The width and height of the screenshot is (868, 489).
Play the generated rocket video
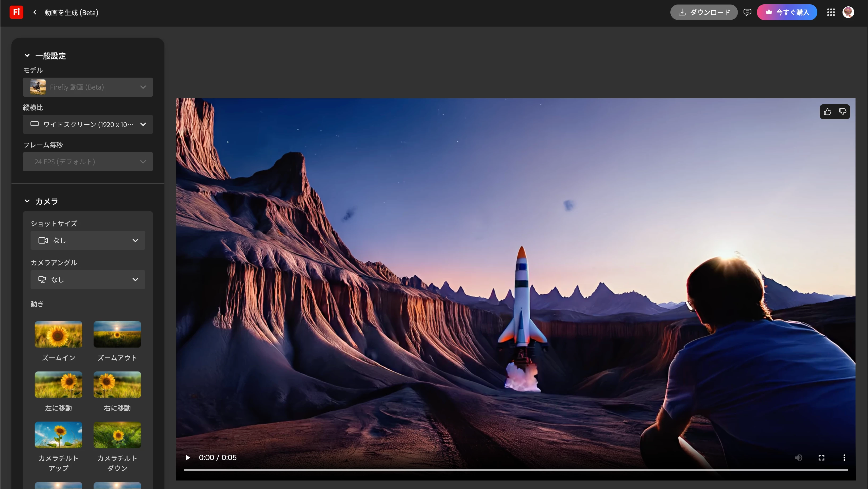[188, 458]
